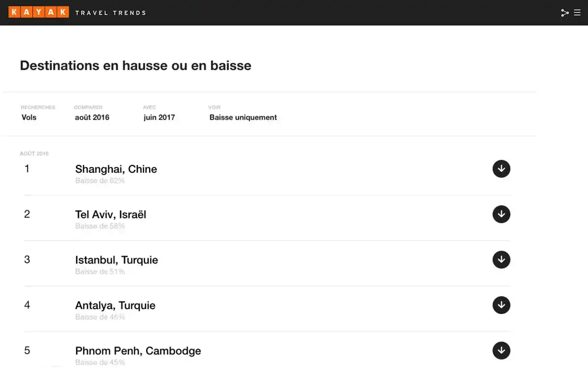Open the share icon in header

[x=564, y=13]
